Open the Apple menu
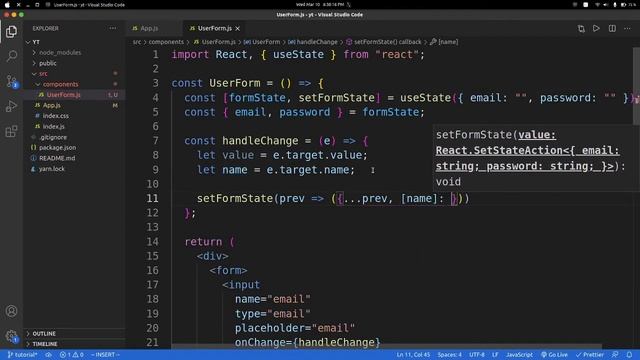 pyautogui.click(x=7, y=5)
